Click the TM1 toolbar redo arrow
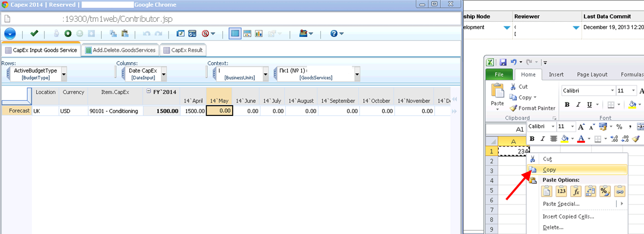Viewport: 644px width, 234px height. [158, 34]
